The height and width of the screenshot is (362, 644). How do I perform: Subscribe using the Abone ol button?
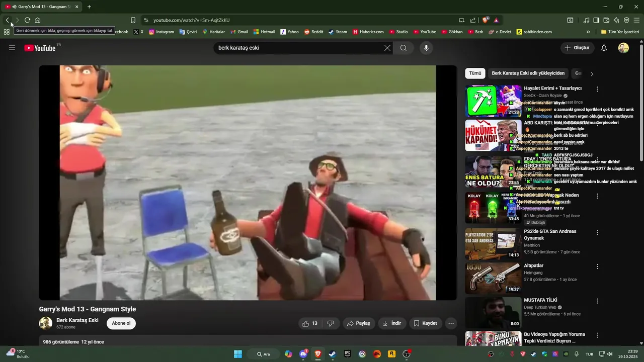coord(121,323)
